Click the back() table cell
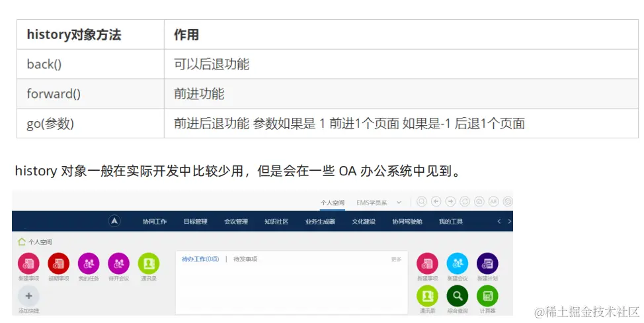The width and height of the screenshot is (644, 323). 91,64
